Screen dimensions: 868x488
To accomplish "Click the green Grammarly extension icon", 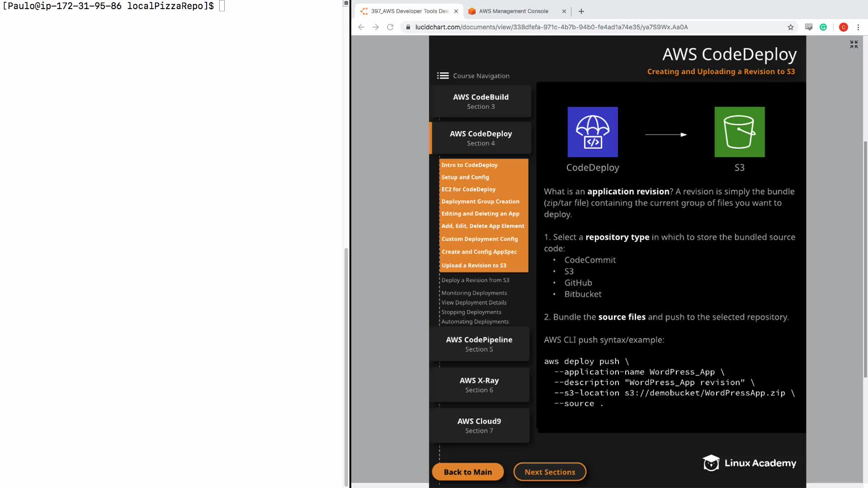I will pyautogui.click(x=823, y=27).
